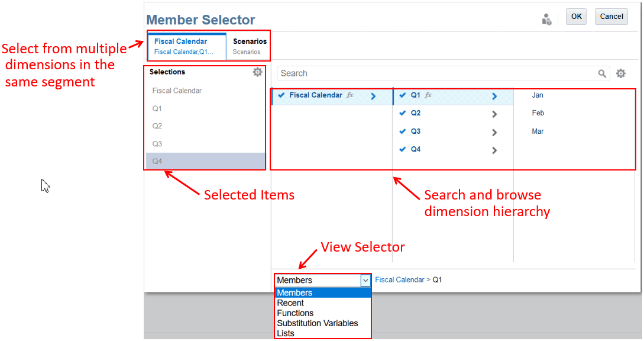Click the user help icon beside OK
The height and width of the screenshot is (341, 644).
pyautogui.click(x=547, y=20)
